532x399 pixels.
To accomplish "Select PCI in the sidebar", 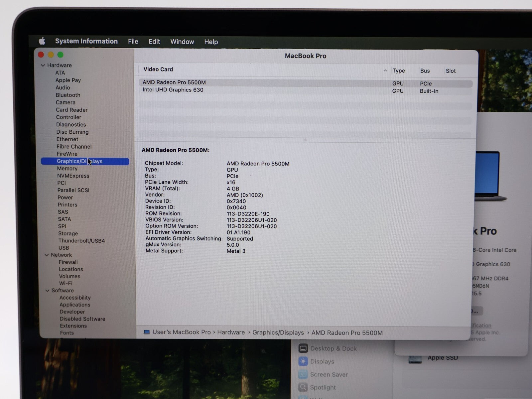I will [62, 183].
